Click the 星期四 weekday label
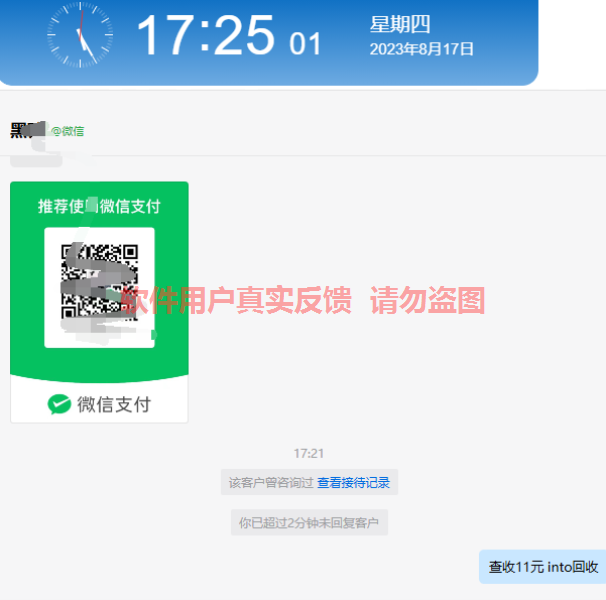 click(400, 24)
